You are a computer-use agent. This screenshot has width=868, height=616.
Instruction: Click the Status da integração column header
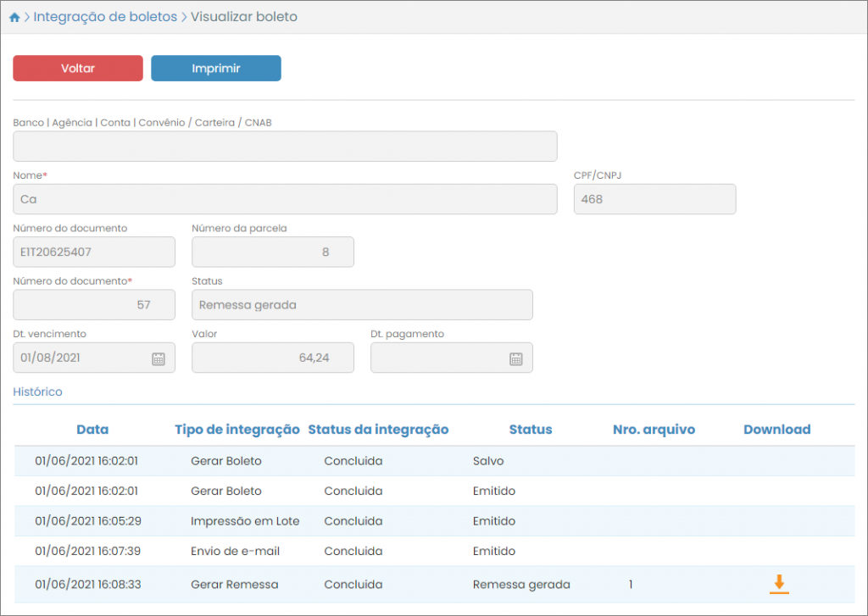pyautogui.click(x=378, y=430)
